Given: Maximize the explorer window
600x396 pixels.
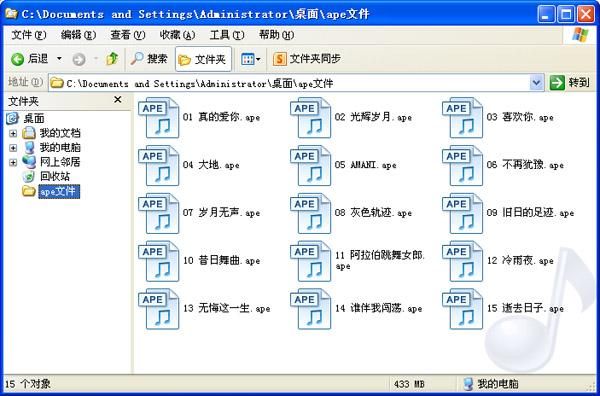Looking at the screenshot, I should pos(566,15).
